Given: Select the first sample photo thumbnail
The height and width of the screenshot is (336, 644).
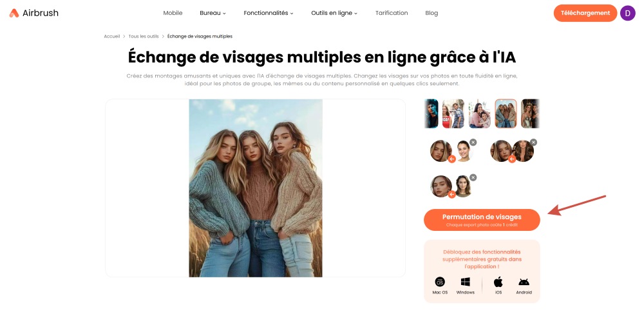Looking at the screenshot, I should [431, 114].
